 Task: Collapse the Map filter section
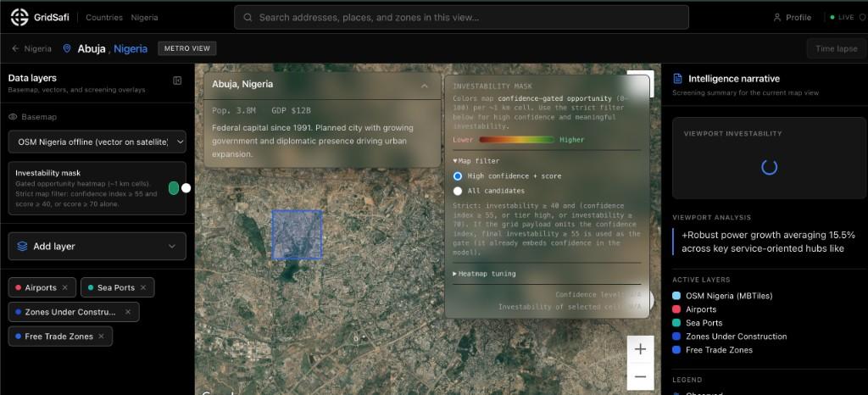coord(476,161)
